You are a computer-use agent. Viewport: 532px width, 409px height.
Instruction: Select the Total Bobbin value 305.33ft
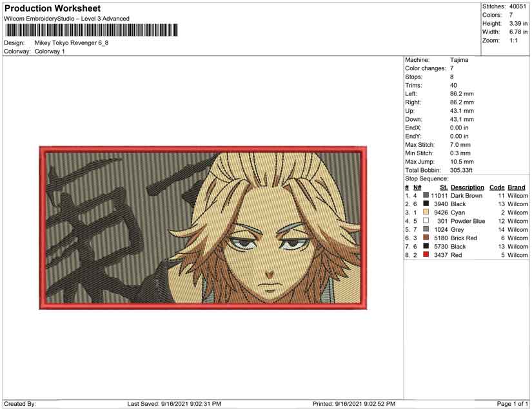point(461,170)
